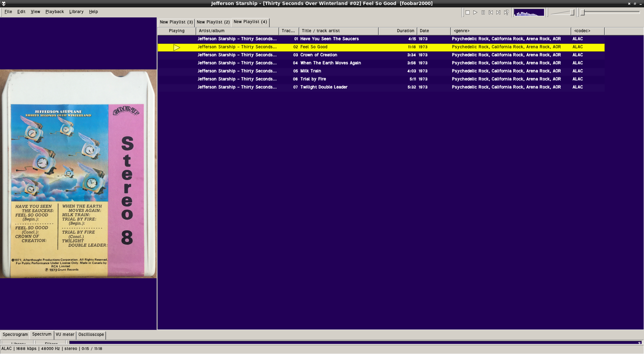Click the spectrum visualization in toolbar
This screenshot has height=354, width=644.
pyautogui.click(x=529, y=13)
